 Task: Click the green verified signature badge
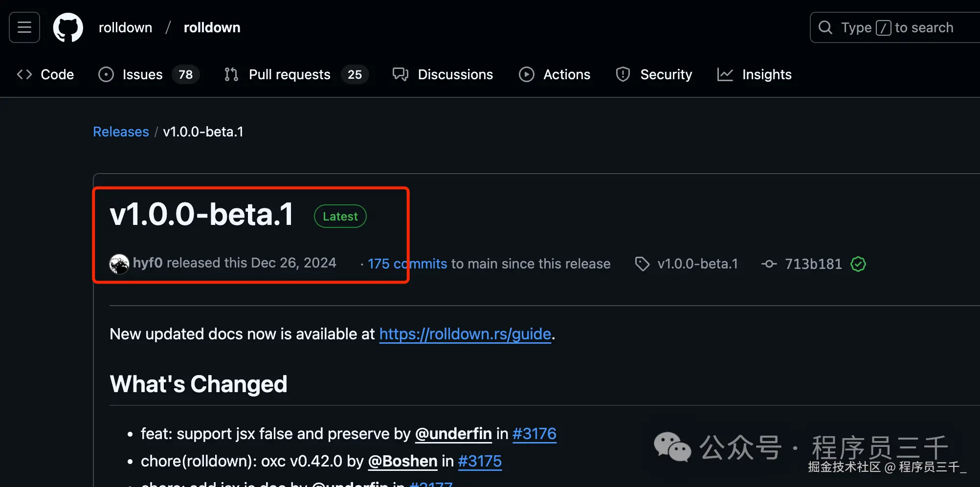pyautogui.click(x=858, y=264)
